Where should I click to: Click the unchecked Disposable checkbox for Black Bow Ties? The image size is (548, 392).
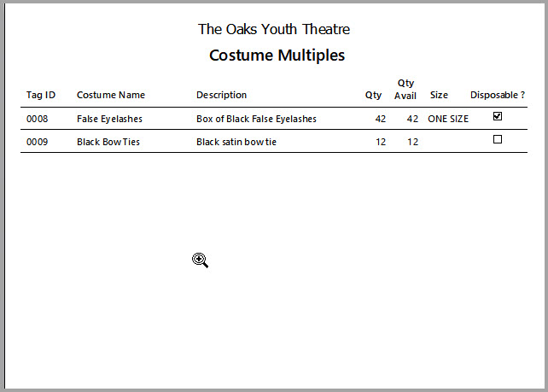tap(498, 139)
